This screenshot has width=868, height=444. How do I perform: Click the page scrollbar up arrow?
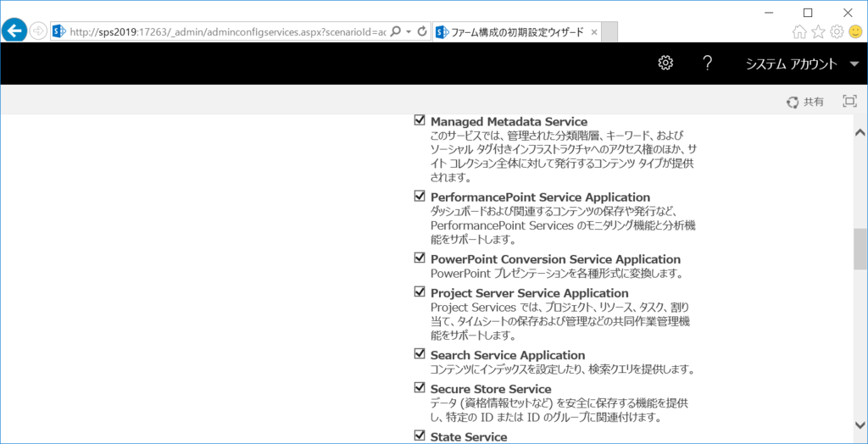coord(860,133)
